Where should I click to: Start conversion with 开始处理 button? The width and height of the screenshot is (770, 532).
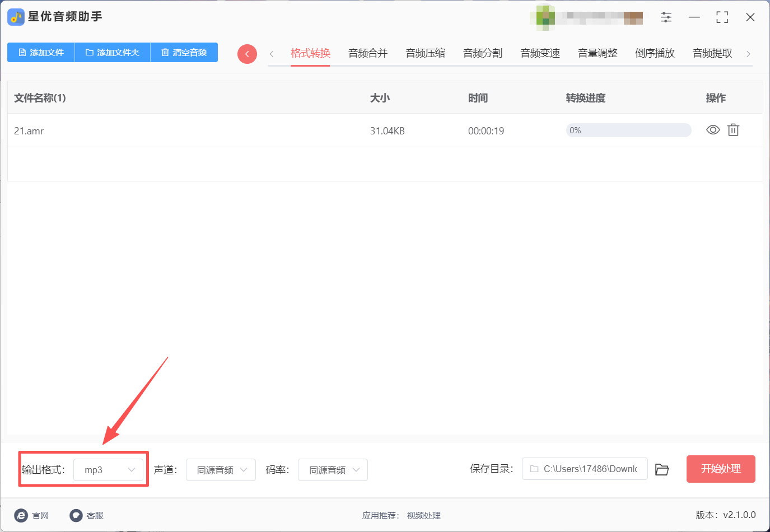721,469
